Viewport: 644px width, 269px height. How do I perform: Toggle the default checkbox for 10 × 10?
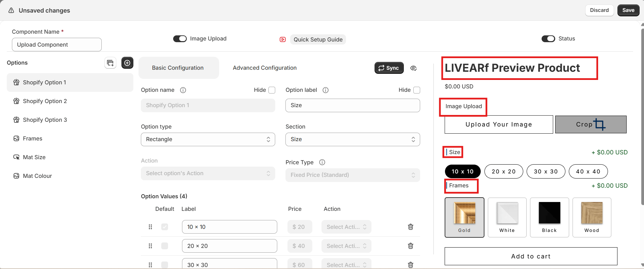(x=165, y=227)
